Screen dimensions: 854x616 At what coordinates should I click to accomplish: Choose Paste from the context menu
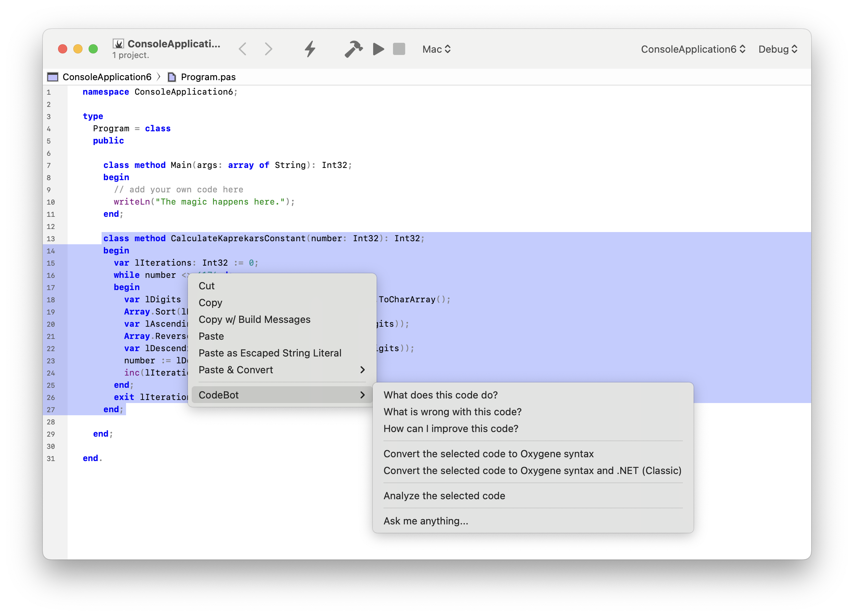click(x=282, y=336)
